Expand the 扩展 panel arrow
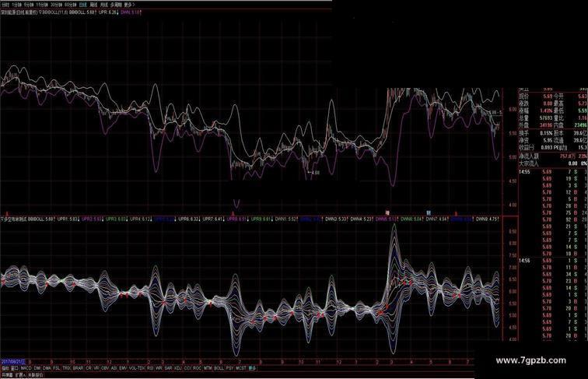Image resolution: width=588 pixels, height=379 pixels. pyautogui.click(x=23, y=375)
